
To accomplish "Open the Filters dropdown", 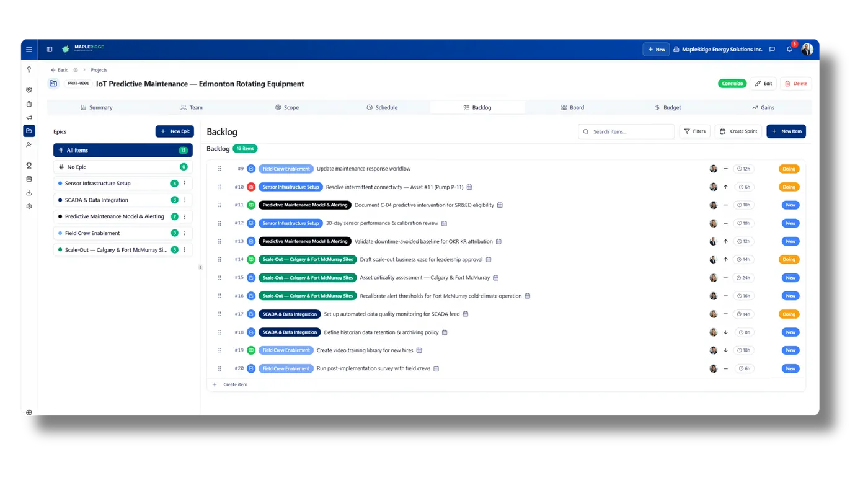I will pos(694,131).
